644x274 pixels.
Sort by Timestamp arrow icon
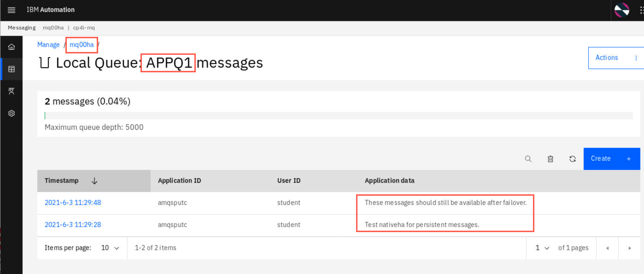click(x=94, y=181)
